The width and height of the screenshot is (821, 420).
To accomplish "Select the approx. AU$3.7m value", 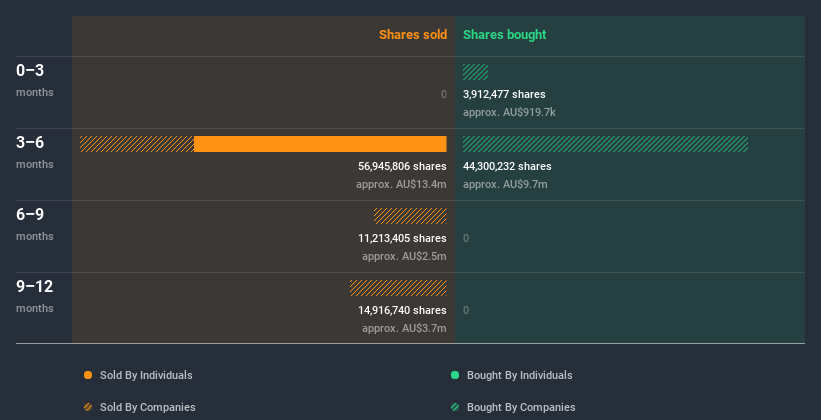I will pos(404,328).
